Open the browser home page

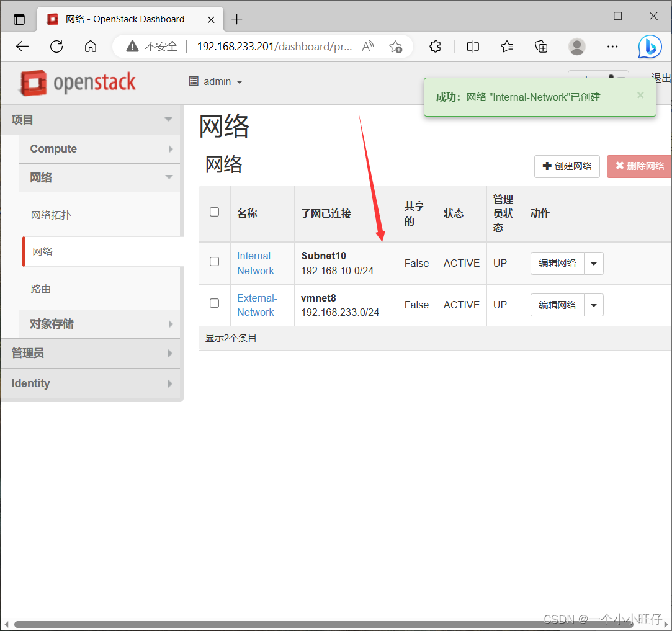pos(91,46)
